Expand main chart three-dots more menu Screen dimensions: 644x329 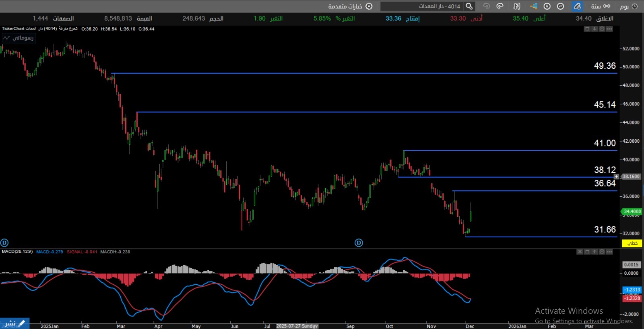pos(609,29)
